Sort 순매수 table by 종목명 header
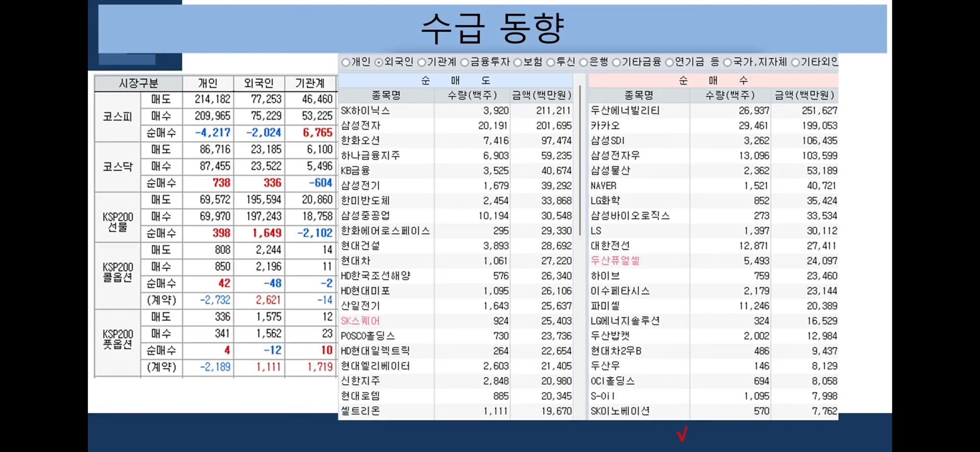The height and width of the screenshot is (452, 980). pos(639,95)
